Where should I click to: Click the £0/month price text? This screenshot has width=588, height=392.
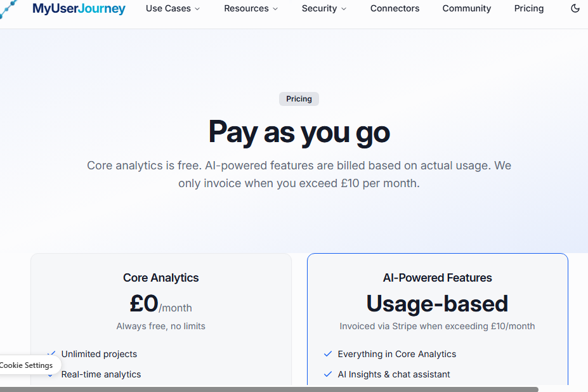pos(161,304)
